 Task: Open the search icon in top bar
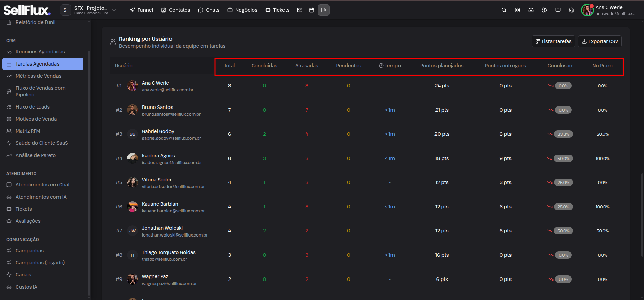point(504,10)
